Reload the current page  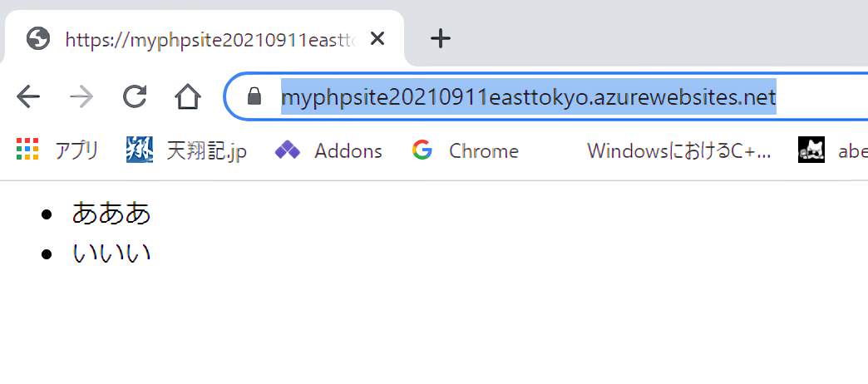(x=134, y=97)
